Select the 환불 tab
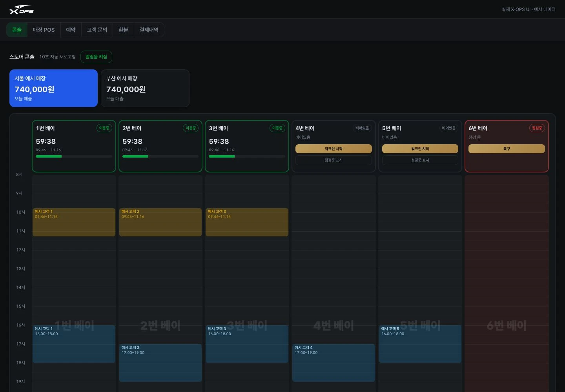This screenshot has width=565, height=392. 123,30
